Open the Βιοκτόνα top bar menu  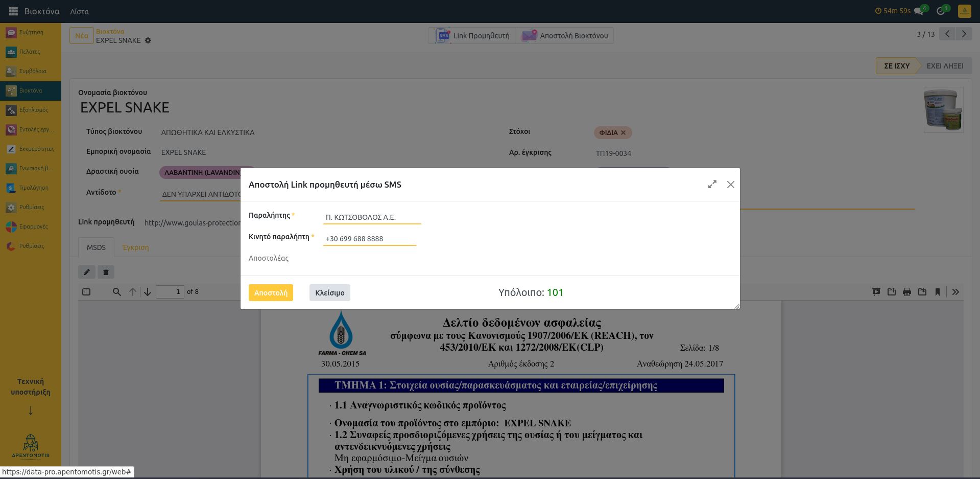click(x=42, y=11)
